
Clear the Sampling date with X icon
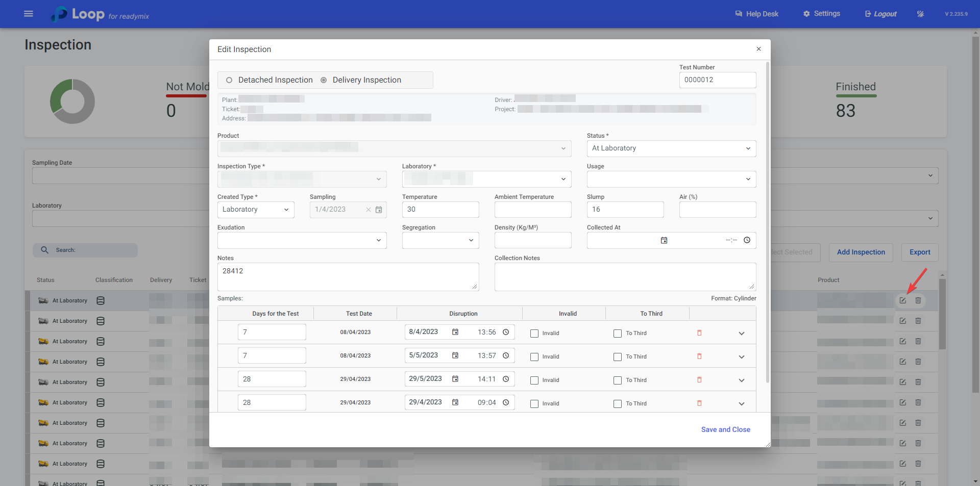click(x=369, y=210)
